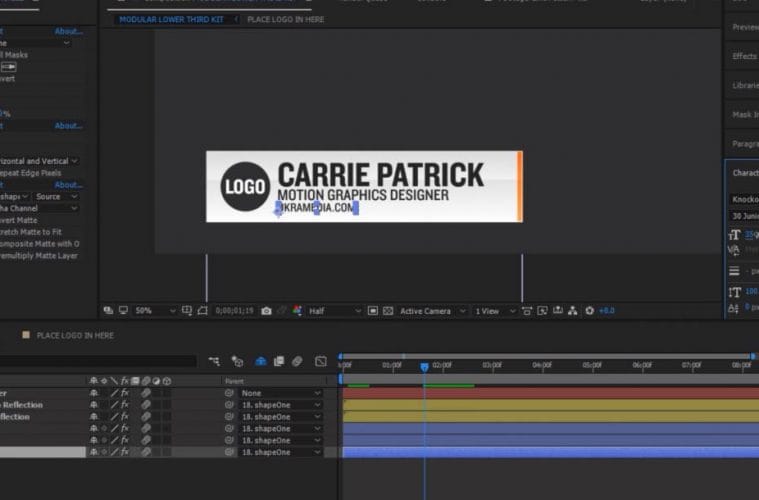This screenshot has height=500, width=759.
Task: Click the top About... link in effects panel
Action: point(68,31)
